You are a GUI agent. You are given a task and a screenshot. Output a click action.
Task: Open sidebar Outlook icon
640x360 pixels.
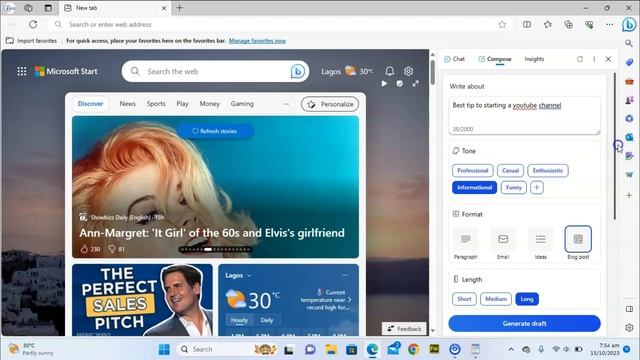coord(629,137)
